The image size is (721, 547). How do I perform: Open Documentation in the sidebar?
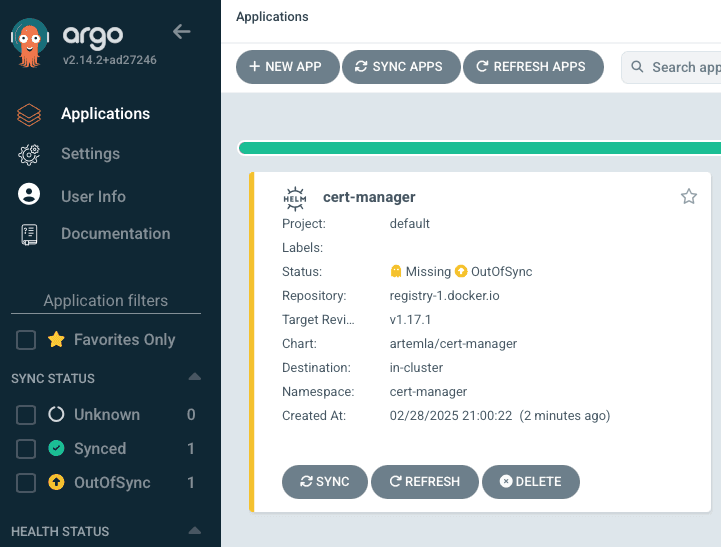[x=115, y=234]
